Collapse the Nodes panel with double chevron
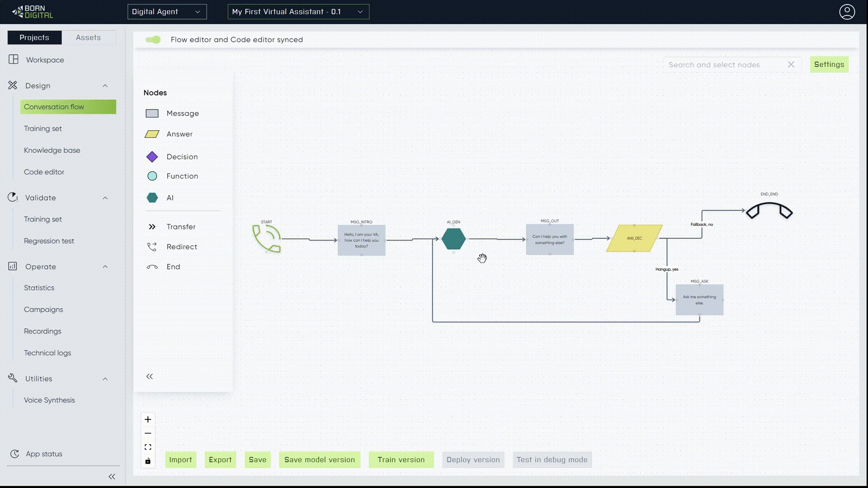 (150, 376)
